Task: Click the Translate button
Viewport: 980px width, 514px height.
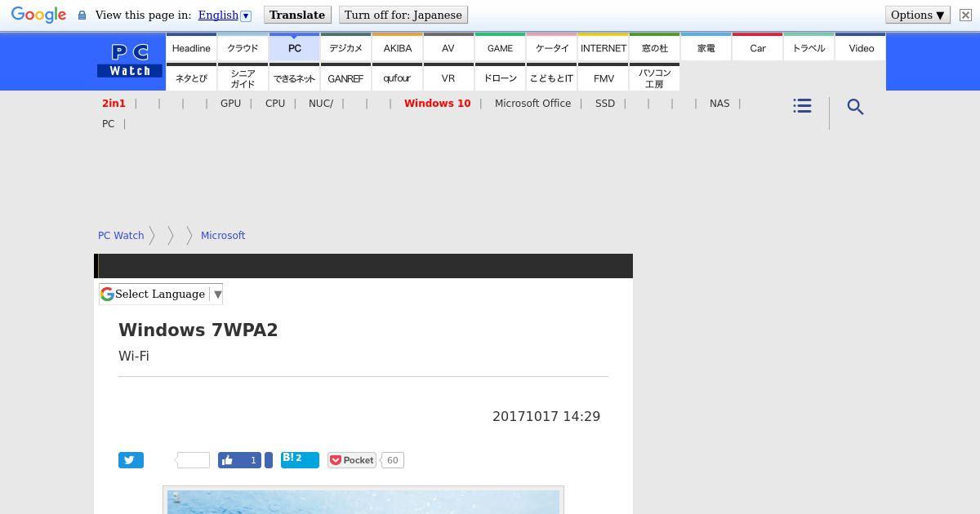Action: (297, 15)
